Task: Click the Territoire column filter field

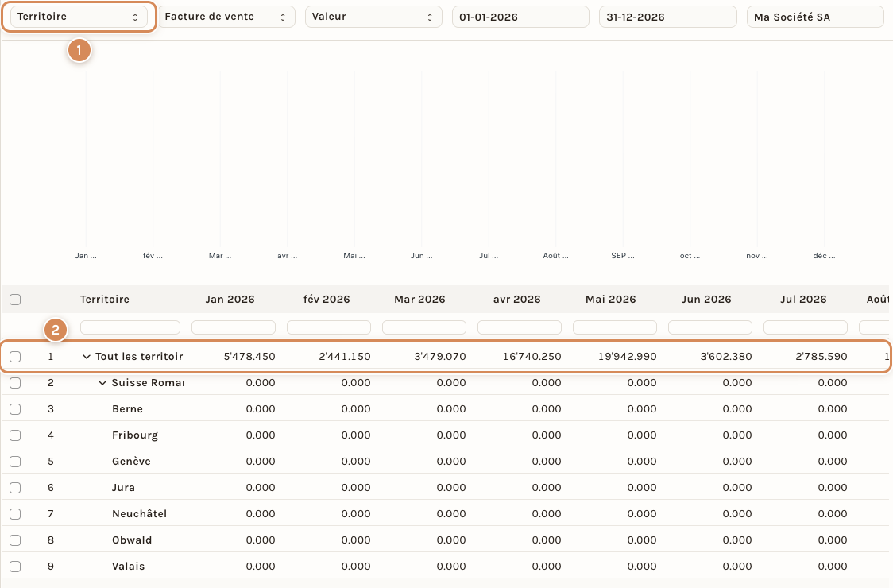Action: pyautogui.click(x=130, y=327)
